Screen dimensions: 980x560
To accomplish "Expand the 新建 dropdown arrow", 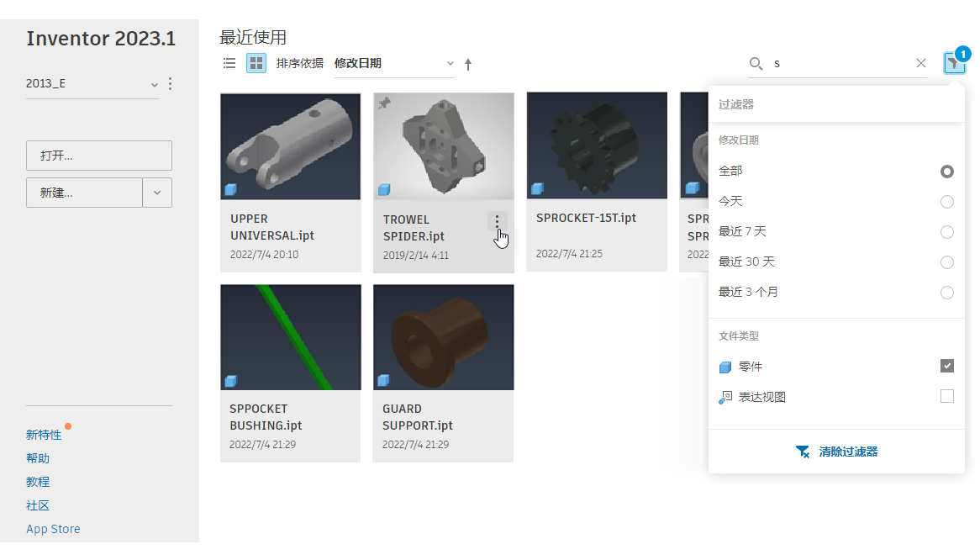I will [x=157, y=193].
